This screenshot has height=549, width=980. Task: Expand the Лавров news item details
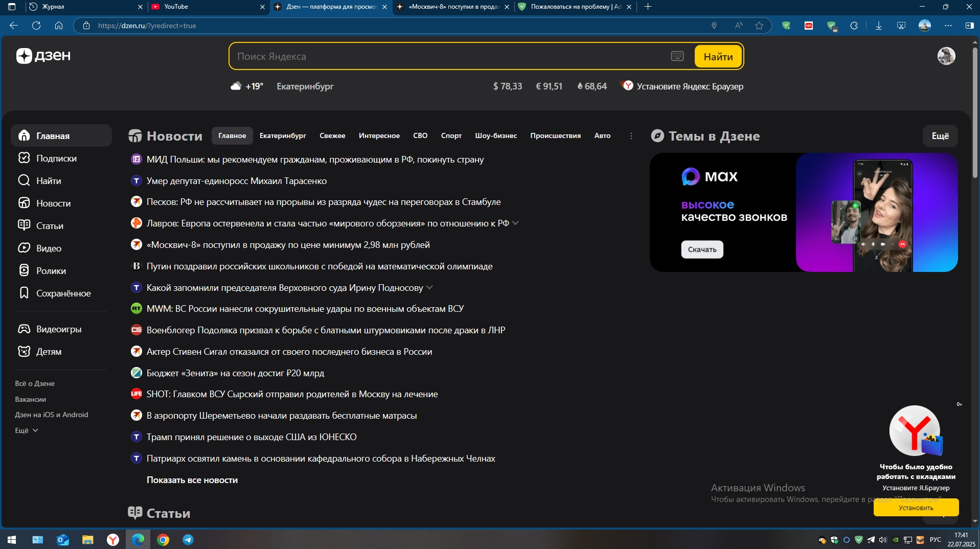click(x=516, y=223)
